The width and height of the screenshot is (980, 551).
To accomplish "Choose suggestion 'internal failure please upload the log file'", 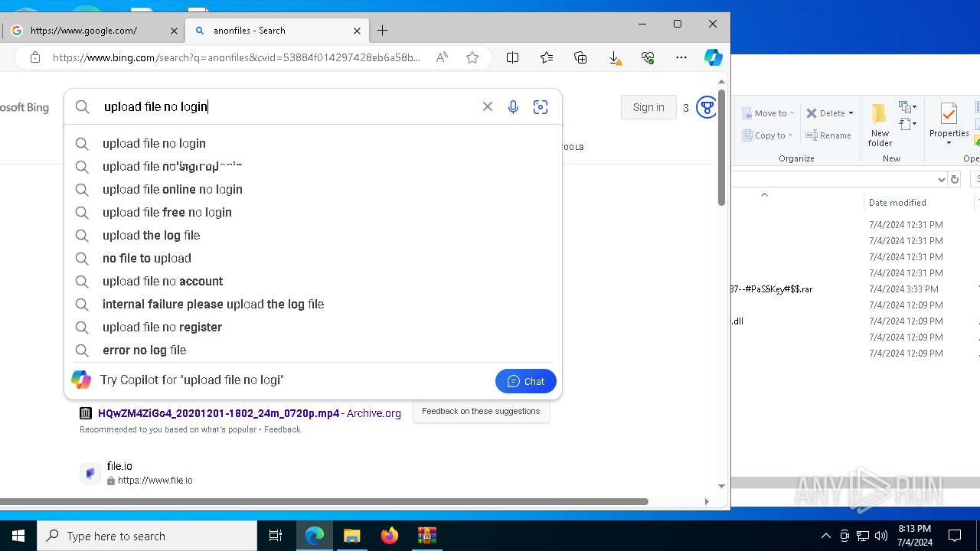I will click(x=312, y=304).
